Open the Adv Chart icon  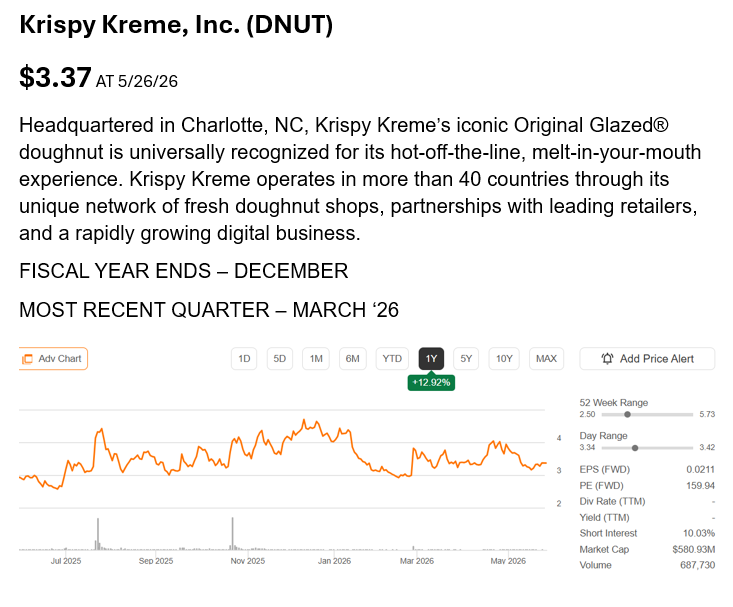28,359
